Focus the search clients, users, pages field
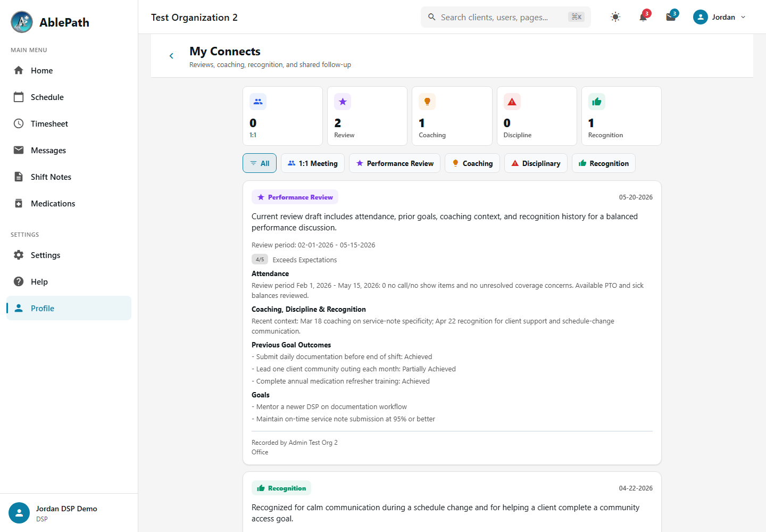Screen dimensions: 766x532 505,17
